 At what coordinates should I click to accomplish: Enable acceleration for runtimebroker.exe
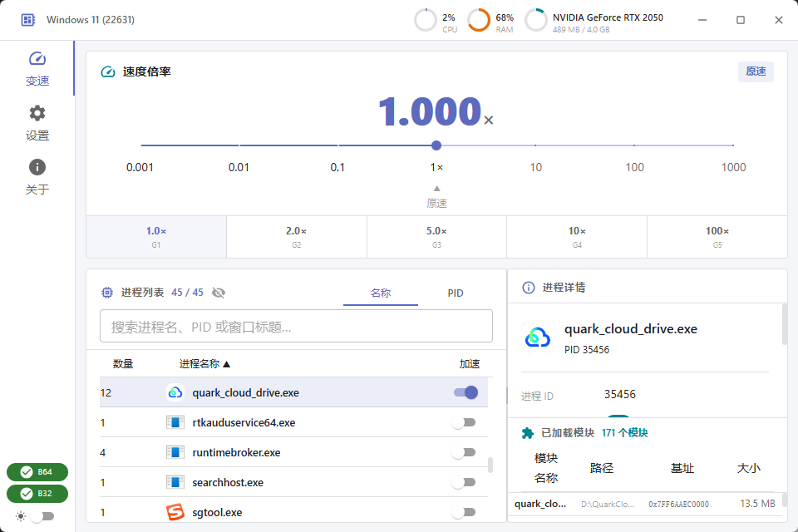[x=464, y=452]
